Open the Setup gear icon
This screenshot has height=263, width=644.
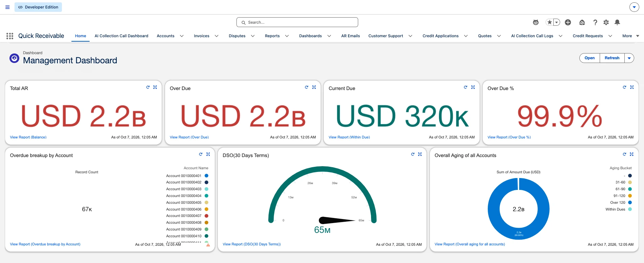tap(606, 22)
